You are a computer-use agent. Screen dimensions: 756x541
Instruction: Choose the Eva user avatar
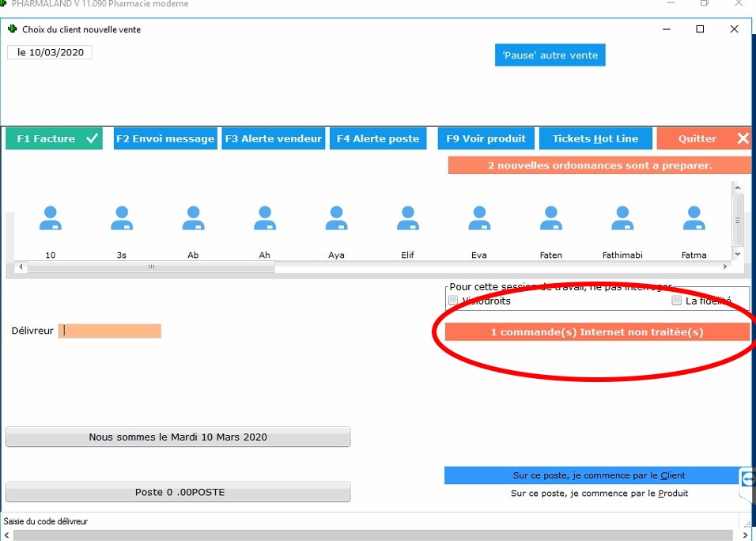coord(478,219)
